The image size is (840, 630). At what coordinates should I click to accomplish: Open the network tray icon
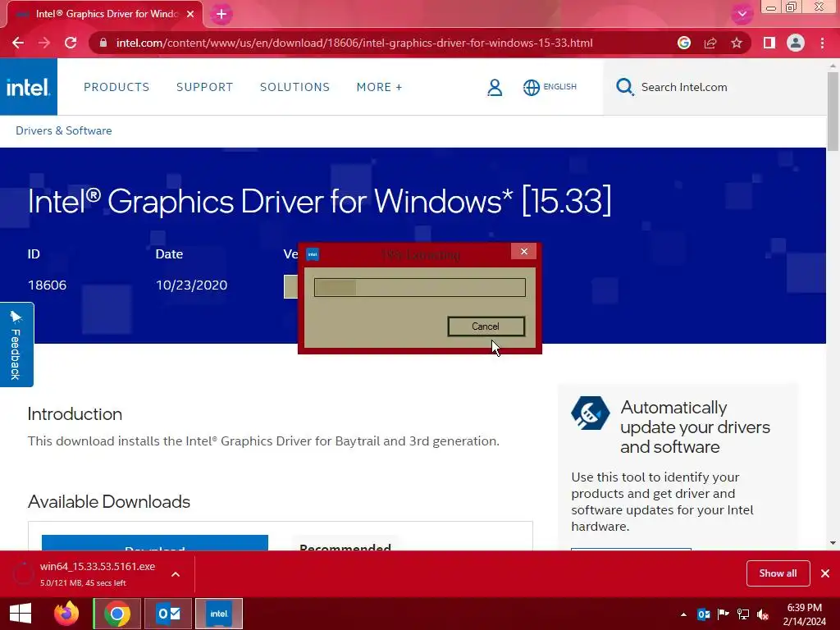pos(743,614)
